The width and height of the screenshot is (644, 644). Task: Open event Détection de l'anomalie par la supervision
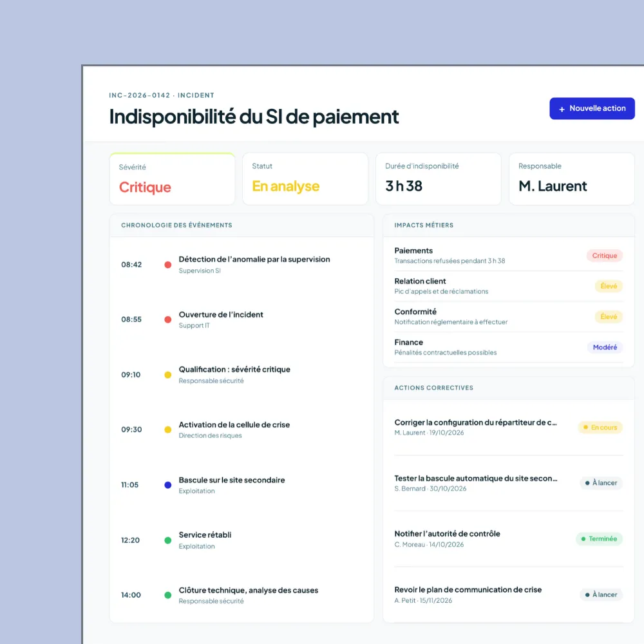(x=241, y=265)
